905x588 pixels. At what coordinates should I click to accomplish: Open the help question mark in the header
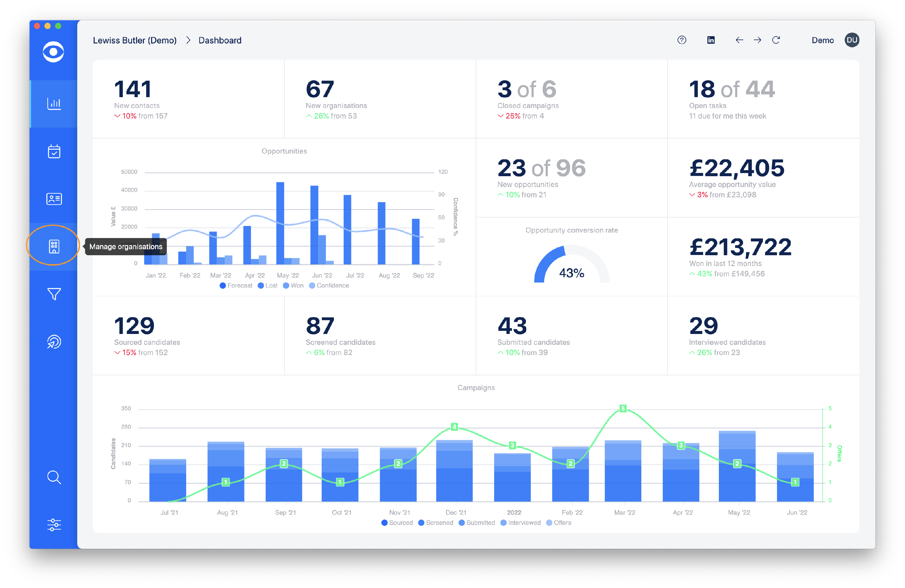pyautogui.click(x=682, y=40)
